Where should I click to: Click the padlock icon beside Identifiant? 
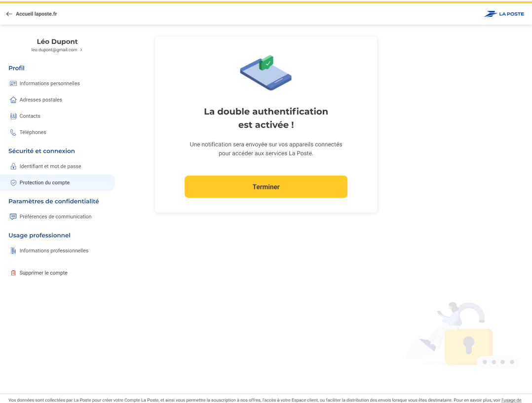coord(13,166)
